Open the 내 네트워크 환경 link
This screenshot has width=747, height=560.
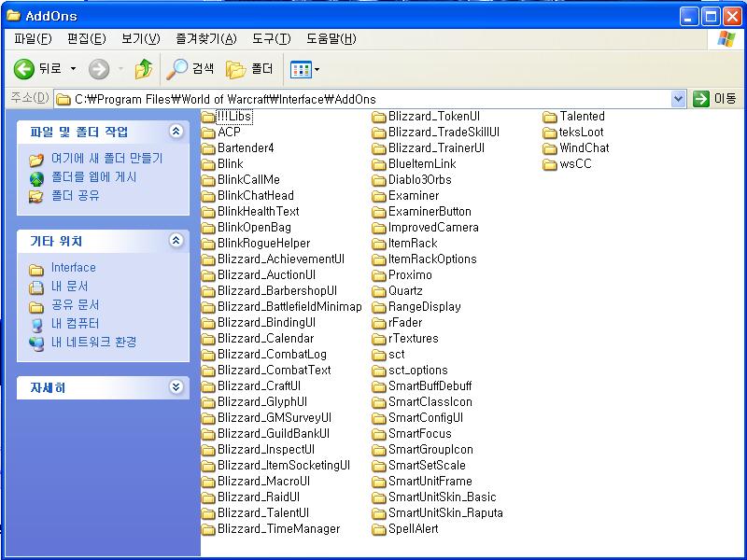[94, 342]
